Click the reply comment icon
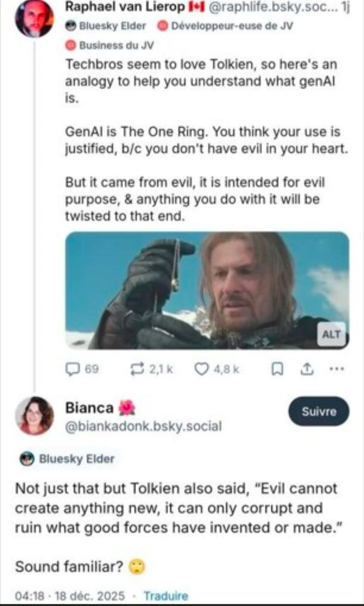This screenshot has width=364, height=606. point(72,369)
